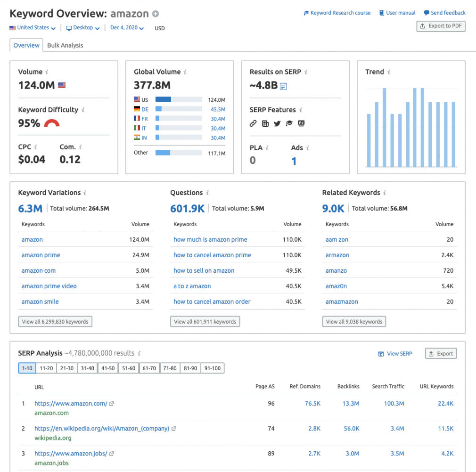This screenshot has height=472, width=476.
Task: Click the 76.5K referring domains value
Action: (x=312, y=404)
